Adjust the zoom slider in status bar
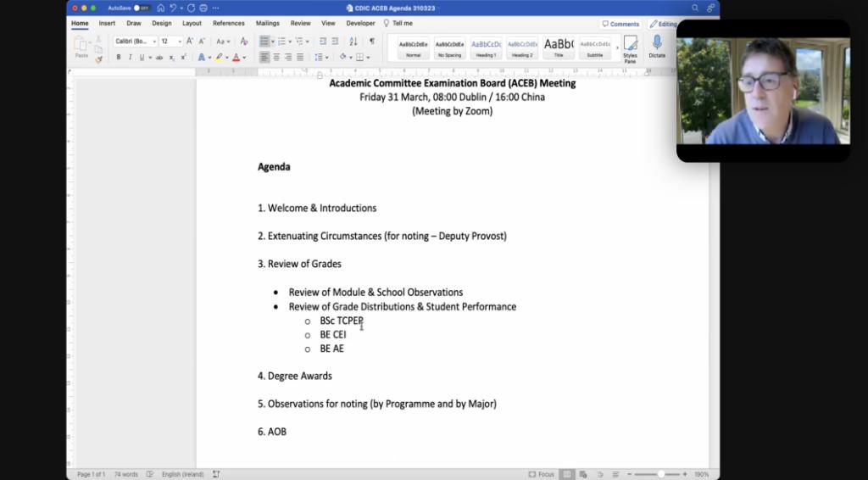This screenshot has width=868, height=480. (x=660, y=474)
